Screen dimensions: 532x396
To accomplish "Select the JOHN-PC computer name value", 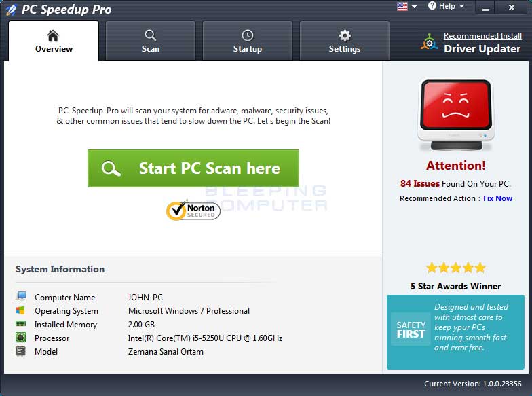I will [145, 298].
